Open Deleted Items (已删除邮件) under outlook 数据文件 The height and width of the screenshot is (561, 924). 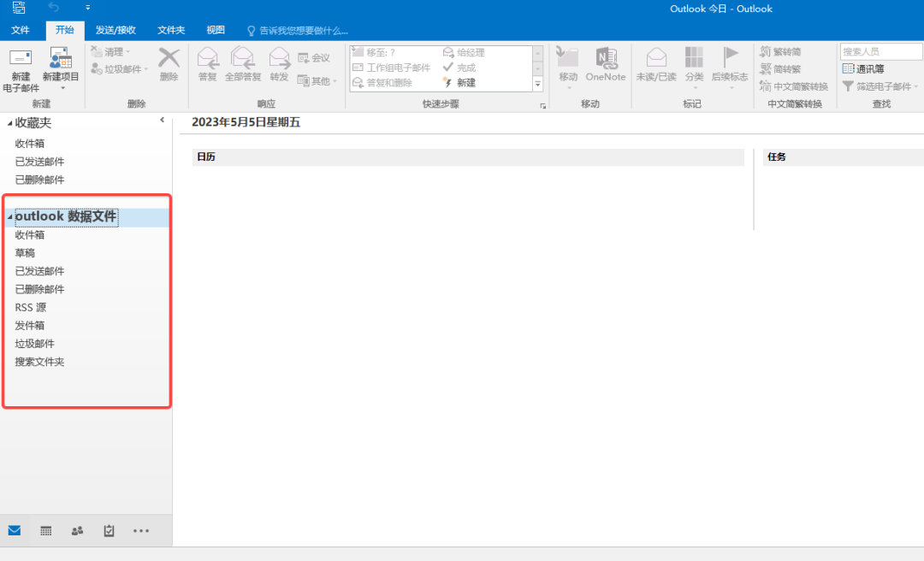pos(39,289)
